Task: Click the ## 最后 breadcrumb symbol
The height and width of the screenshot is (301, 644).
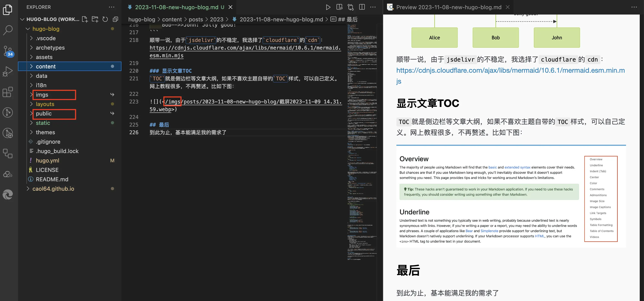Action: coord(344,19)
